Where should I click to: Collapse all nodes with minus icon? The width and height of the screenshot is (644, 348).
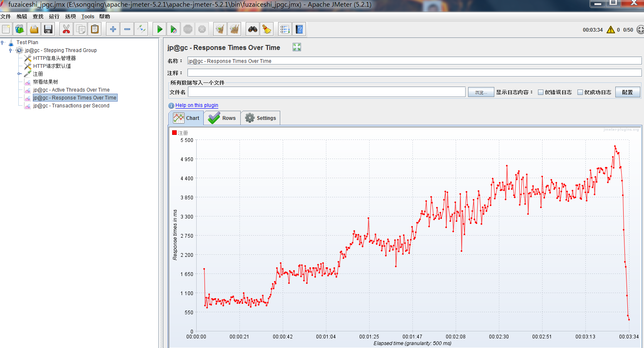click(127, 29)
